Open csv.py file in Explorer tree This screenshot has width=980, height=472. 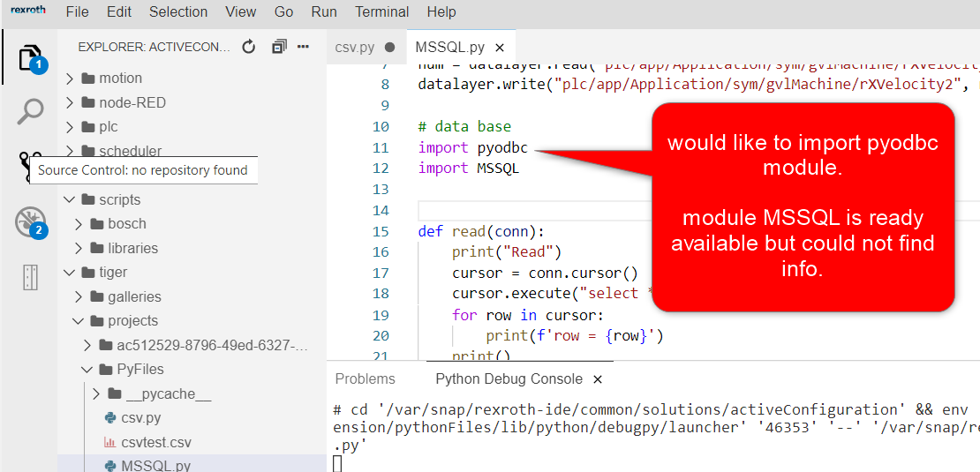(x=141, y=418)
